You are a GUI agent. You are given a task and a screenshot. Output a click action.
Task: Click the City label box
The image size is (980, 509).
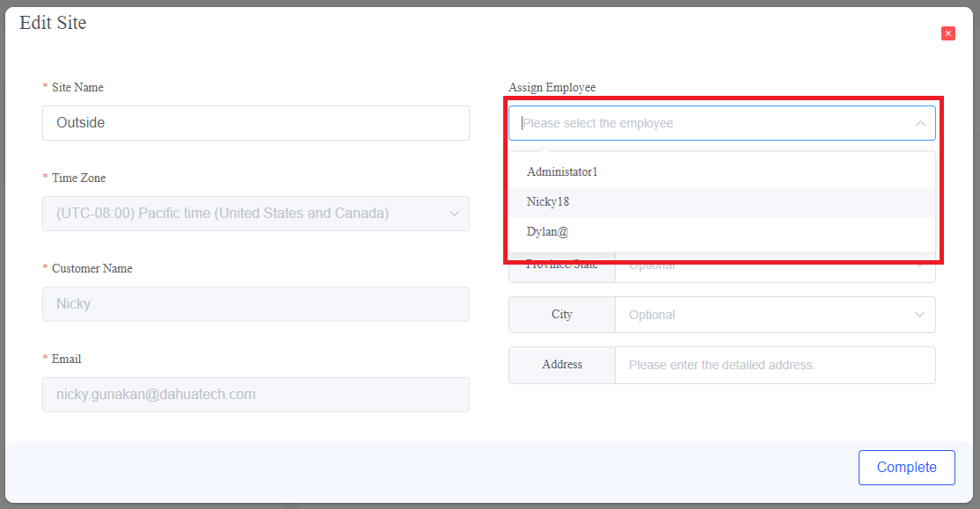point(562,315)
